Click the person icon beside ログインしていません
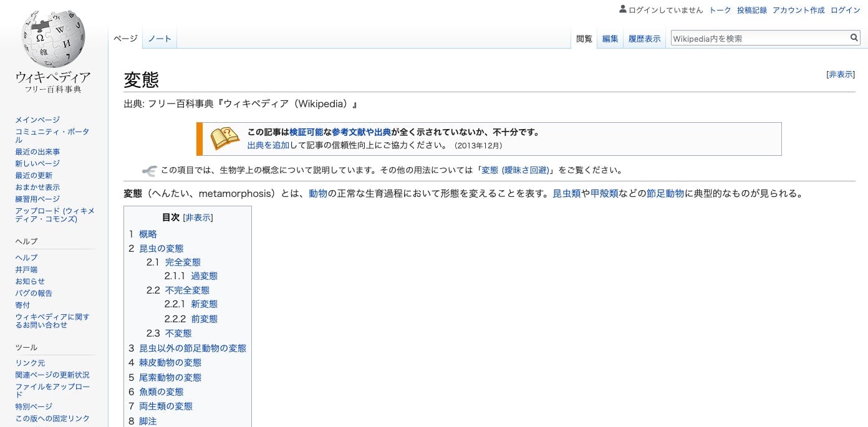Screen dimensions: 868x427 tap(623, 9)
